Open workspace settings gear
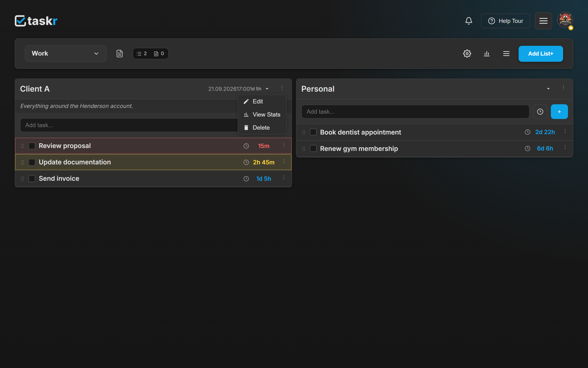Screen dimensions: 588x368 [x=467, y=54]
